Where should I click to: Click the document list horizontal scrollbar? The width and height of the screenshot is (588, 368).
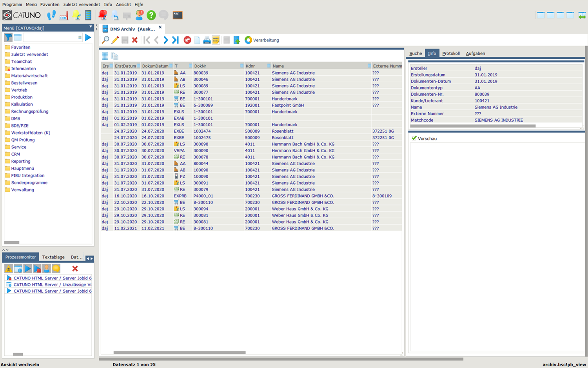(180, 353)
